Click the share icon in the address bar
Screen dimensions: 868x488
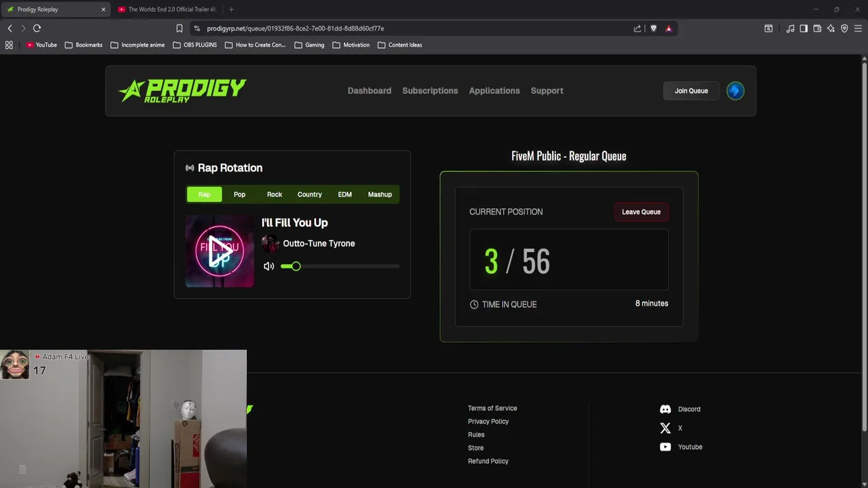click(x=637, y=28)
